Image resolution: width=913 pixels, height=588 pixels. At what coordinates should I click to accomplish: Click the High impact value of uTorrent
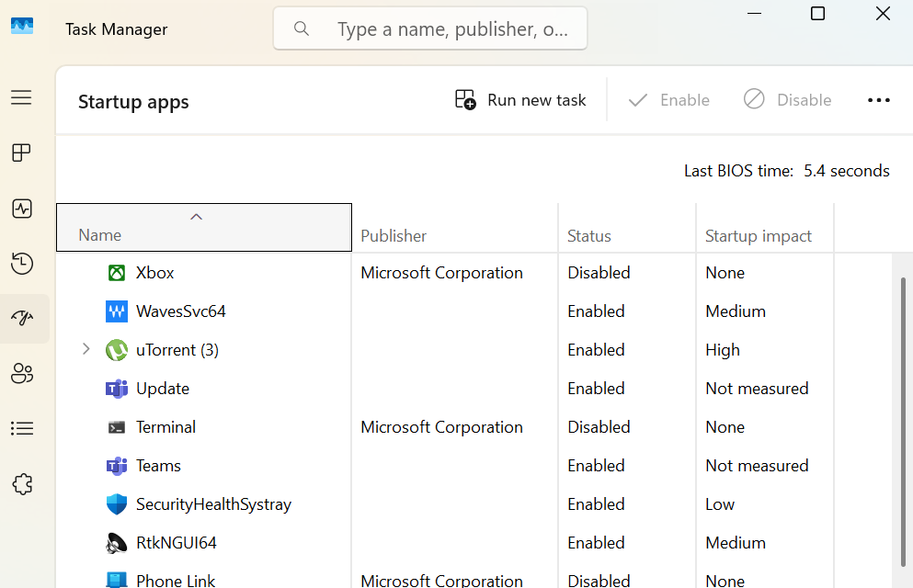tap(723, 350)
